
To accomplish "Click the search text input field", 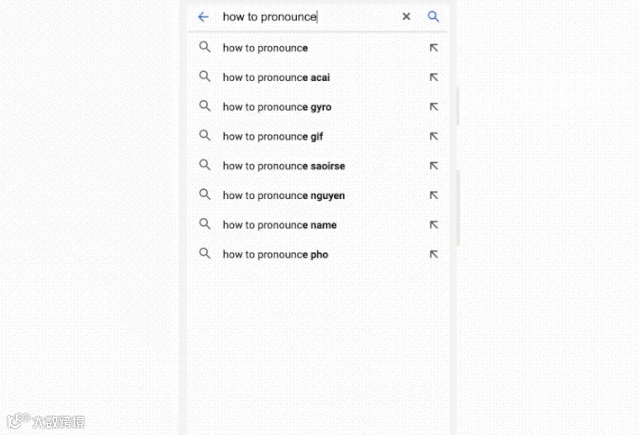I will (300, 17).
